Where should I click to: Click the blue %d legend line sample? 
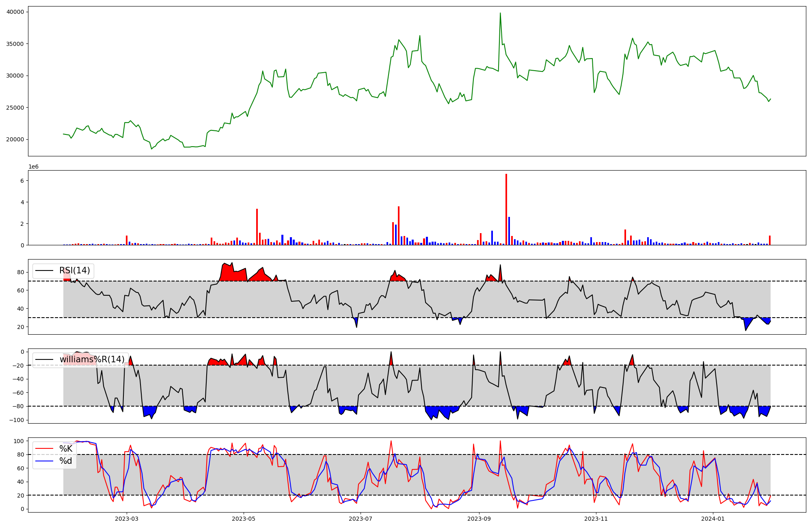click(x=44, y=461)
